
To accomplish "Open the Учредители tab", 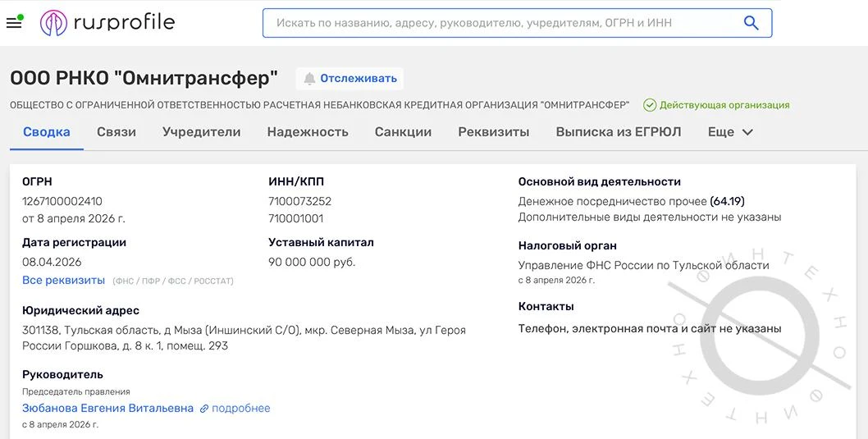I will click(x=202, y=132).
